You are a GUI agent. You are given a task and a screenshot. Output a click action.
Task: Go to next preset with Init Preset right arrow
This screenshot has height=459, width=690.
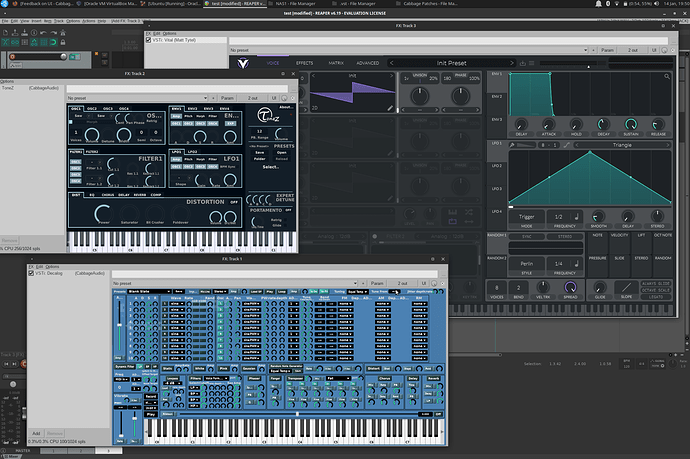pos(511,63)
